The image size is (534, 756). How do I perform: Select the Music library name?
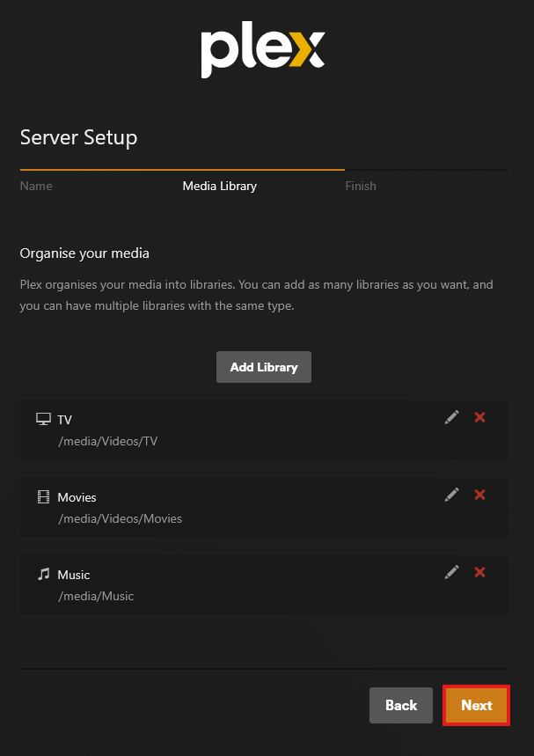click(x=74, y=575)
